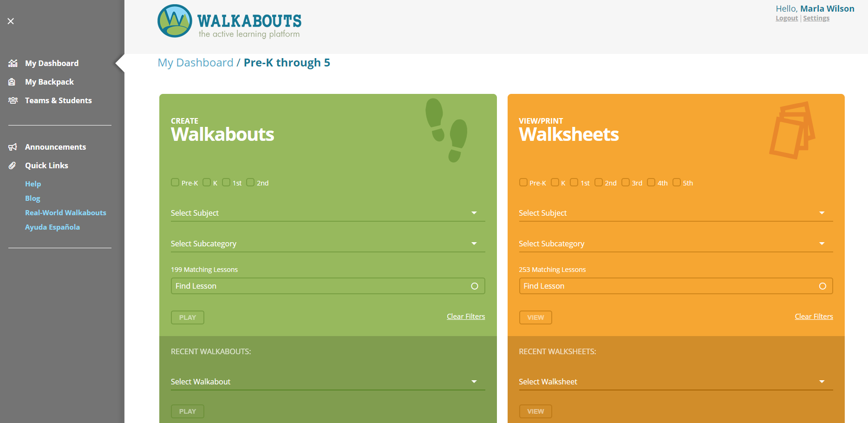Open Announcements section
Viewport: 868px width, 423px height.
(55, 147)
